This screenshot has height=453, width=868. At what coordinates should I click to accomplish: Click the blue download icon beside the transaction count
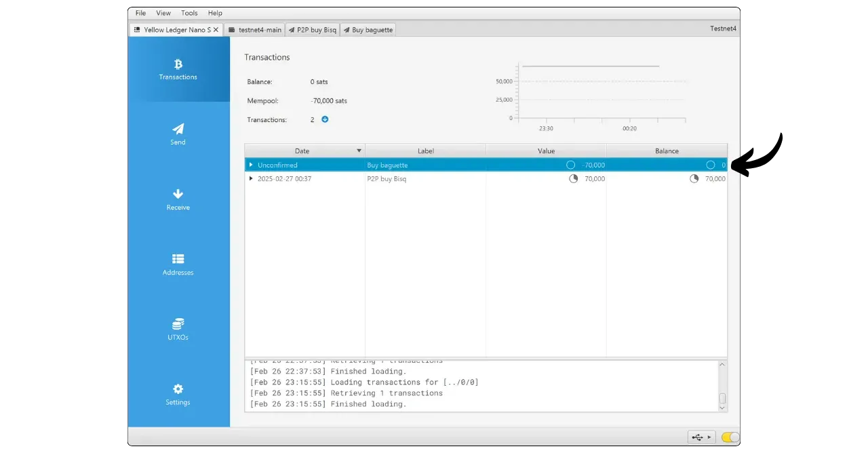tap(325, 119)
